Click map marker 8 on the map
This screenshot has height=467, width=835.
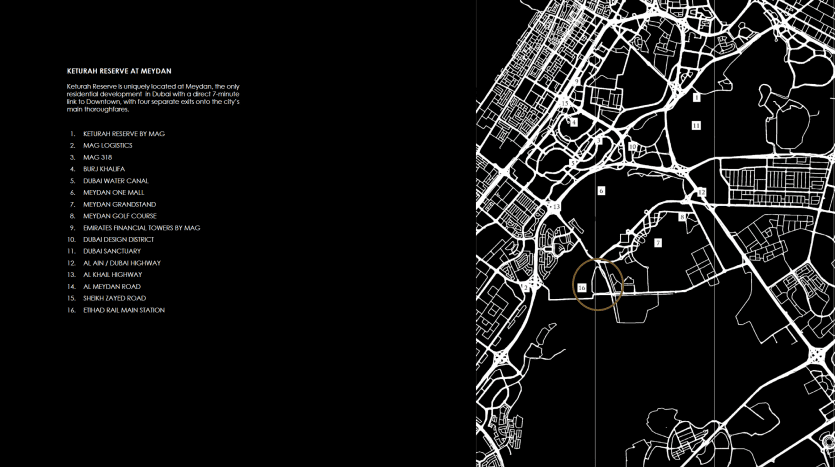(682, 217)
